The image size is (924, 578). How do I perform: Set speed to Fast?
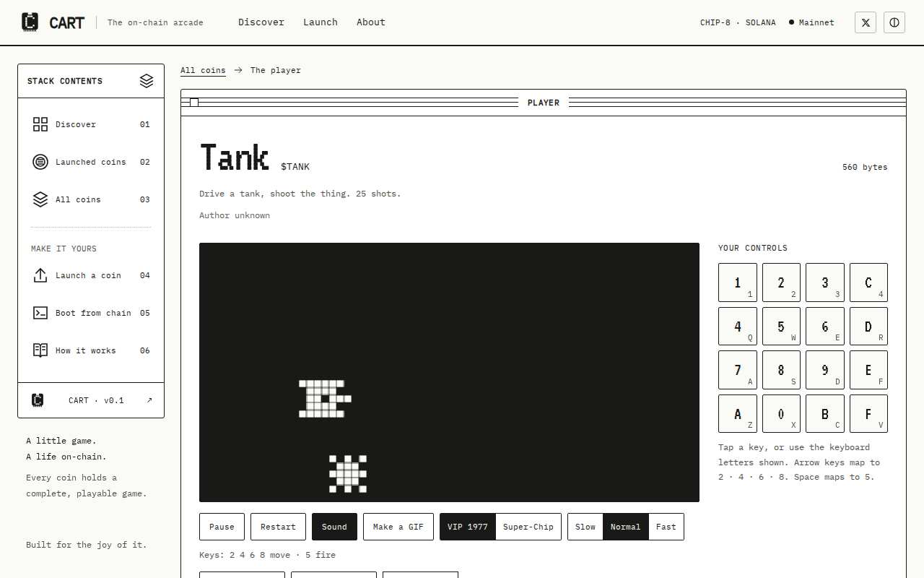pos(666,527)
